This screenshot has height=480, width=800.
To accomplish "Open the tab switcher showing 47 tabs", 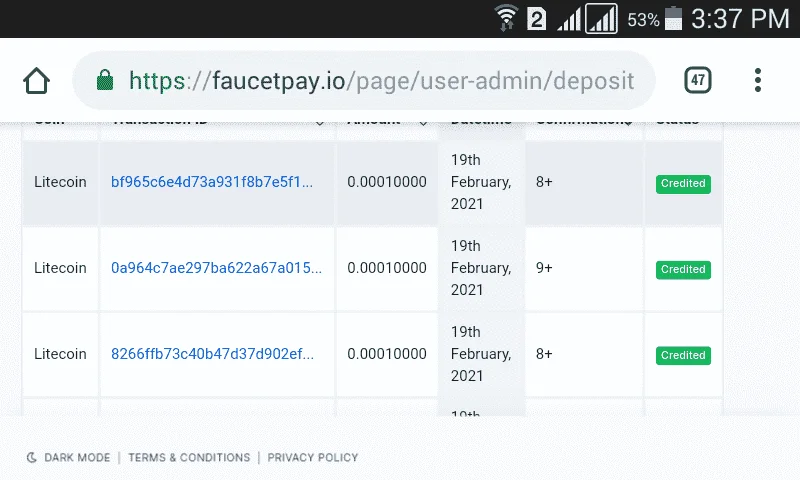I will pos(697,80).
